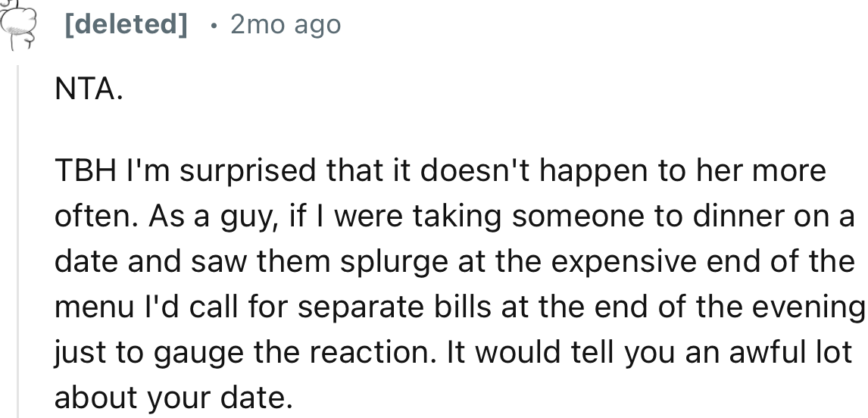Screen dimensions: 868x418
Task: Click the dot separator before the timestamp
Action: [214, 27]
